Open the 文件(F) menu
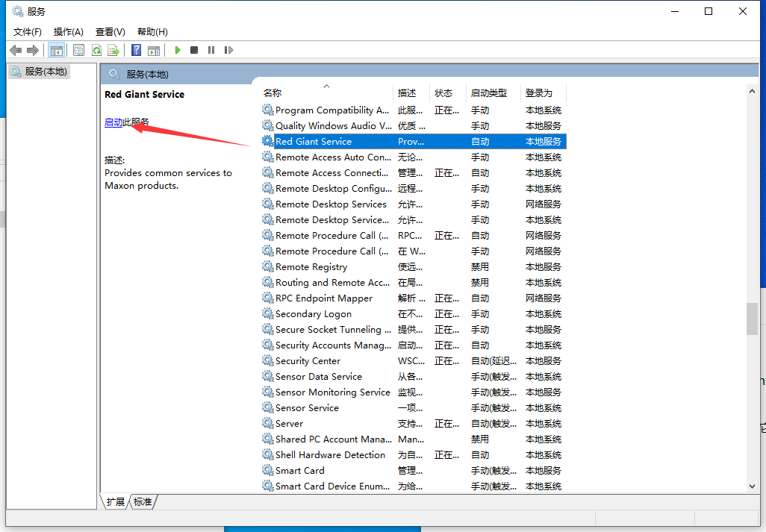Image resolution: width=766 pixels, height=532 pixels. coord(28,32)
